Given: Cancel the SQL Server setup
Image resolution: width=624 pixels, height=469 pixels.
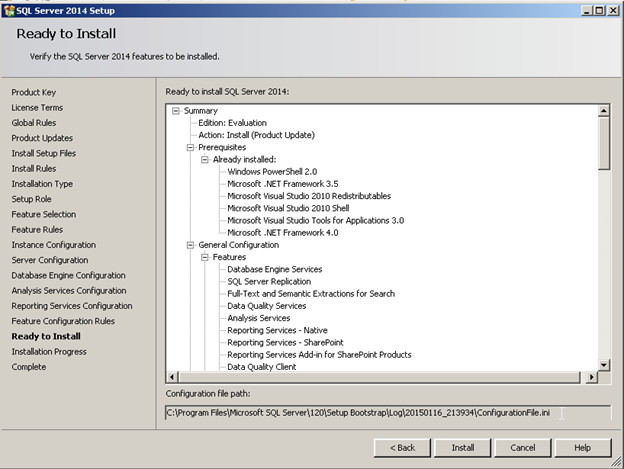Looking at the screenshot, I should 523,448.
